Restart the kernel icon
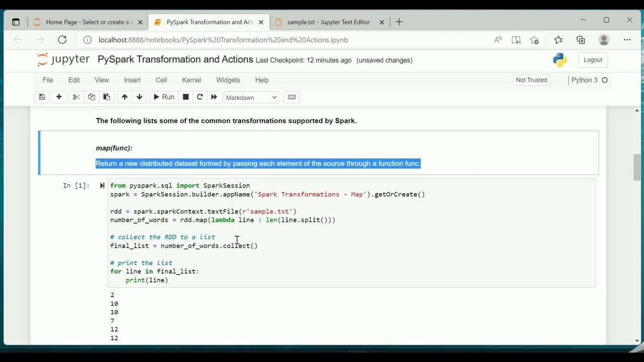 coord(200,97)
